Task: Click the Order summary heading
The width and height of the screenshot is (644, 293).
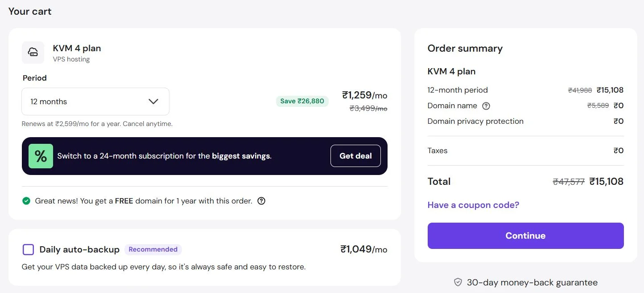Action: coord(465,49)
